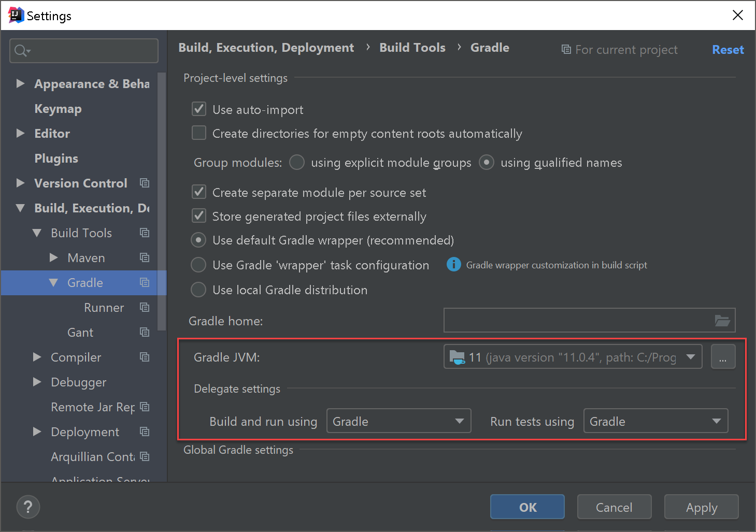Screen dimensions: 756x532
Task: Expand the Deployment tree node
Action: (37, 432)
